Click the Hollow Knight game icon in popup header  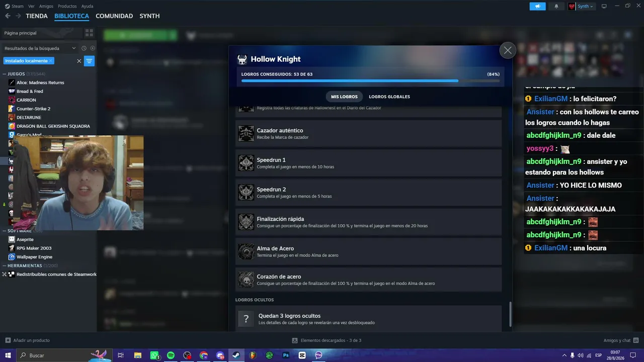242,59
